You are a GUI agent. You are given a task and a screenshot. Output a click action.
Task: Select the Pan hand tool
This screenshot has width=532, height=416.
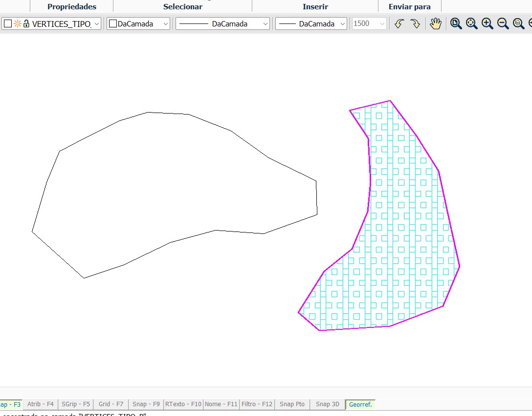pos(435,23)
